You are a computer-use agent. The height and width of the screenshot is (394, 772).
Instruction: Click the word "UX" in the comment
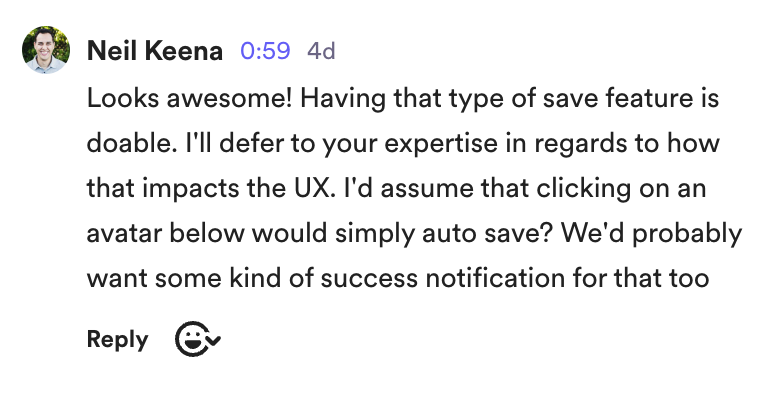(x=309, y=189)
